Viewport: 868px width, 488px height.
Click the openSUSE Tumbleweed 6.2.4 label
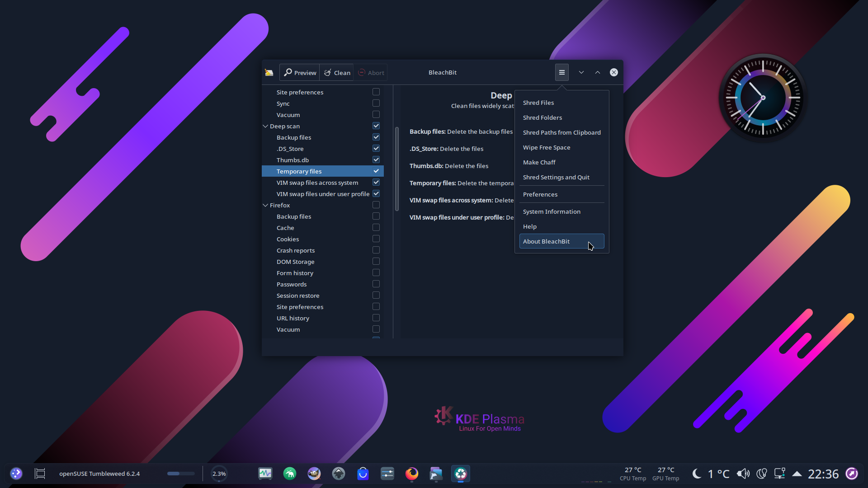(99, 474)
